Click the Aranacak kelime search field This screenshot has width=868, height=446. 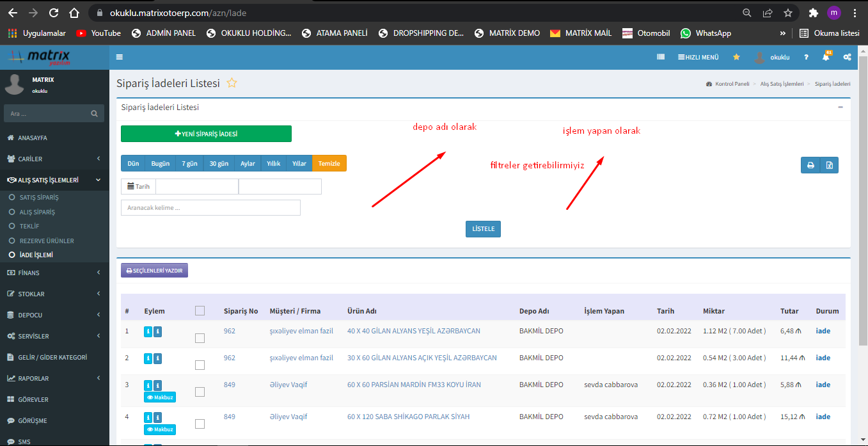[210, 207]
